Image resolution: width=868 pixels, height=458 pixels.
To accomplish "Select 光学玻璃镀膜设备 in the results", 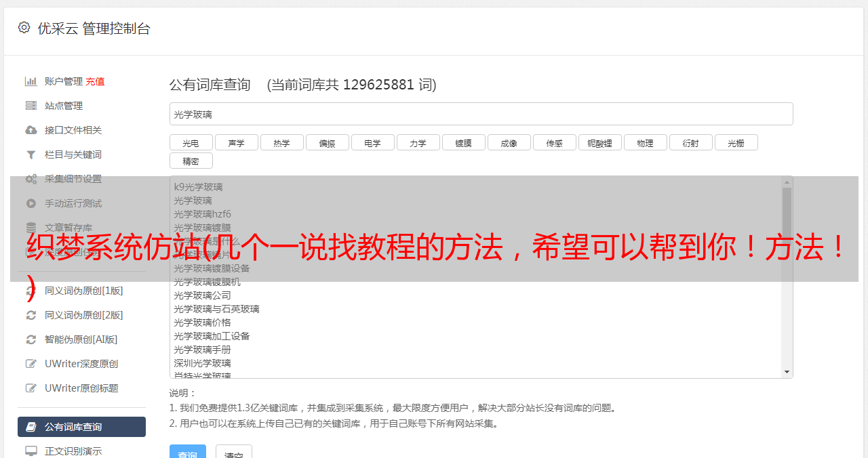I will (212, 268).
